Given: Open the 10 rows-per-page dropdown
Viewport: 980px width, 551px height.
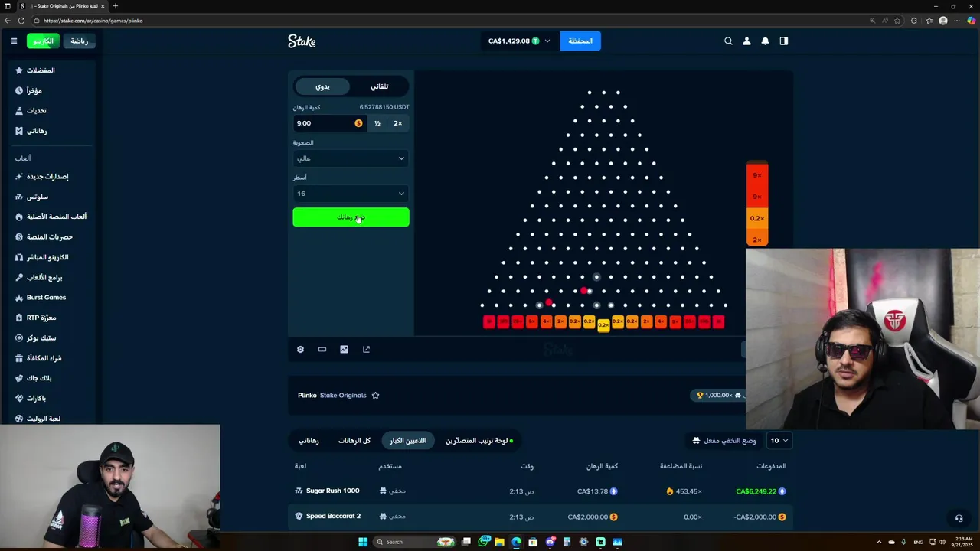Looking at the screenshot, I should (x=779, y=441).
